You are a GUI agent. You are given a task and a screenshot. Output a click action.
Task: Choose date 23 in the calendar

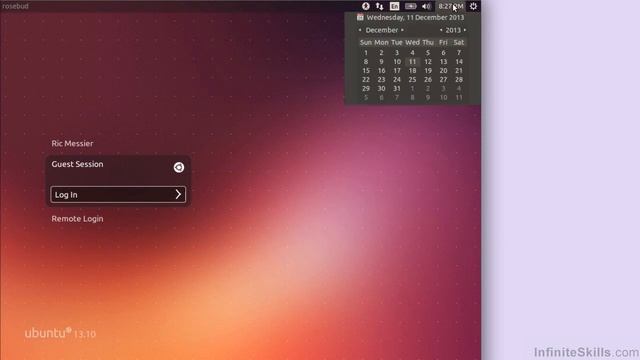click(381, 80)
